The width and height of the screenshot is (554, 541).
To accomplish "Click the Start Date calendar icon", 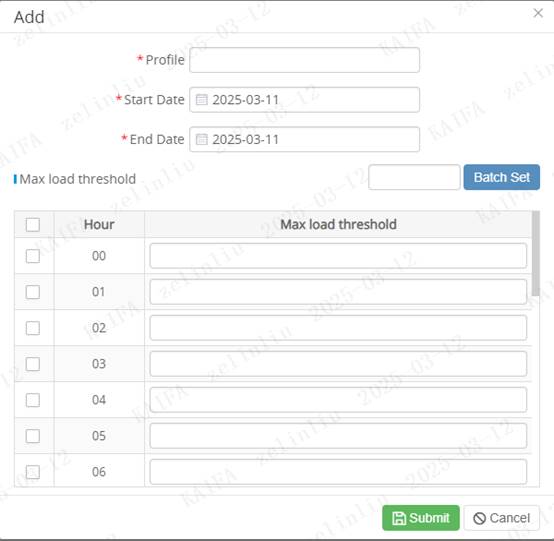I will (201, 100).
